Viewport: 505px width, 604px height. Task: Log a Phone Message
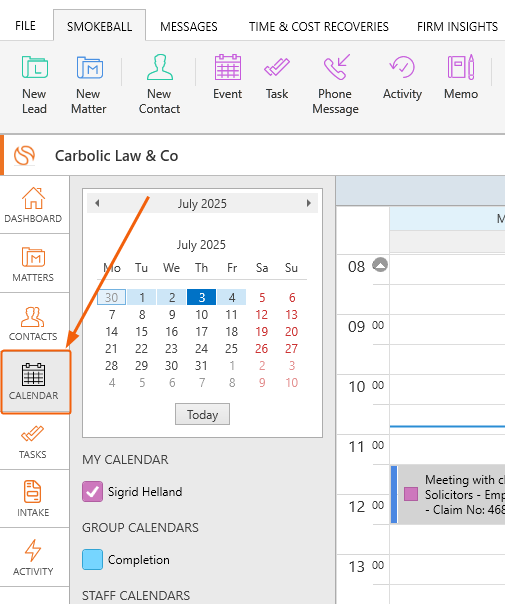click(x=335, y=85)
